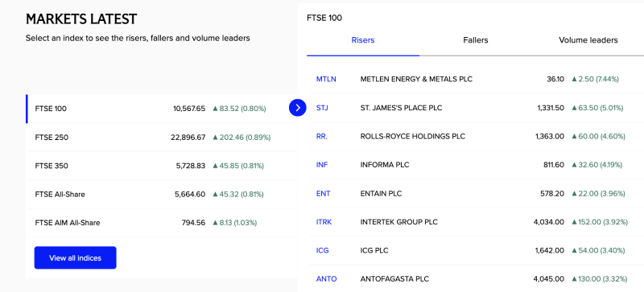
Task: Open the INF ticker link
Action: coord(322,165)
